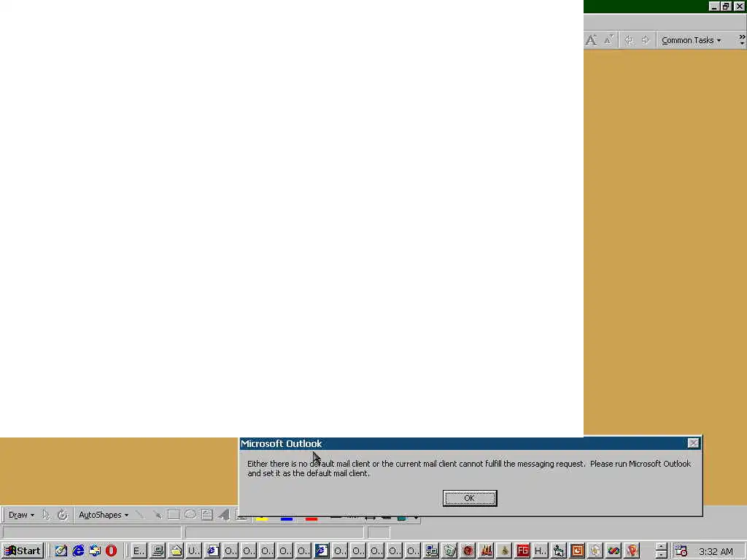This screenshot has width=747, height=560.
Task: Click the Demote right-arrow icon
Action: (645, 41)
